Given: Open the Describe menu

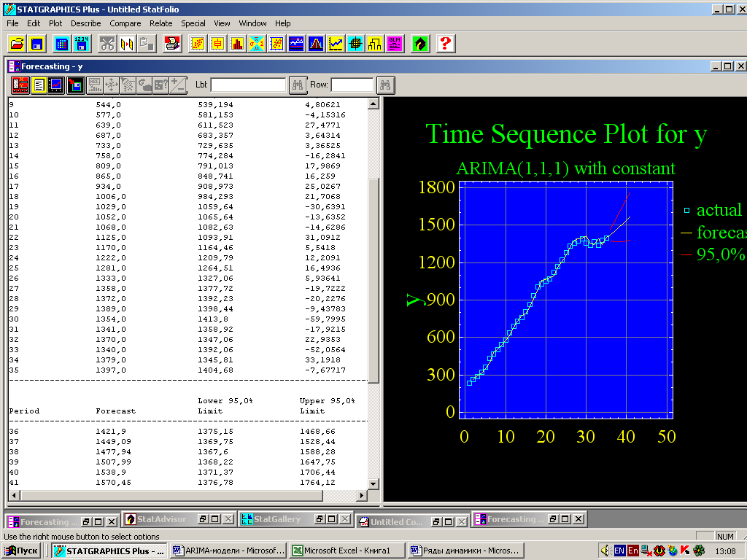Looking at the screenshot, I should [86, 23].
